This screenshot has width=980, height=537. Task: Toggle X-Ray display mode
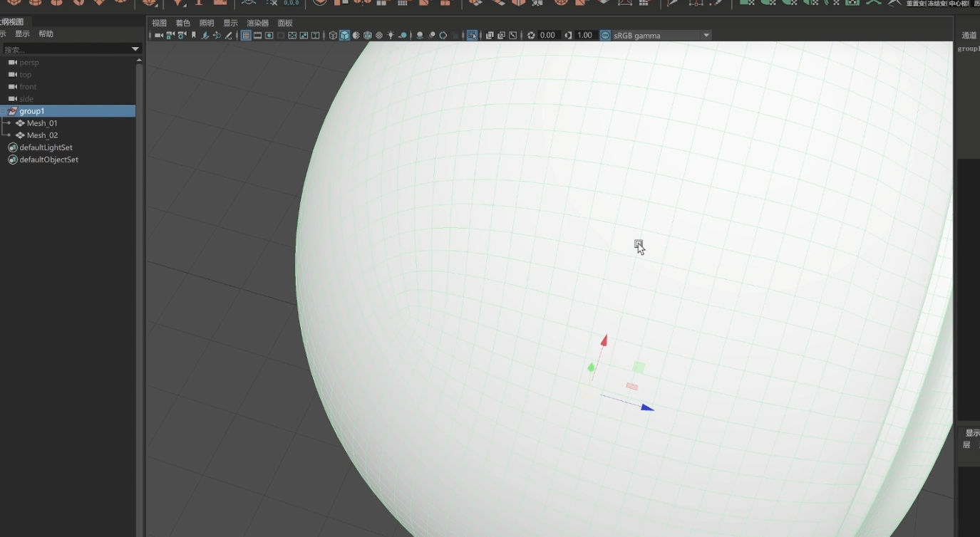[x=490, y=35]
